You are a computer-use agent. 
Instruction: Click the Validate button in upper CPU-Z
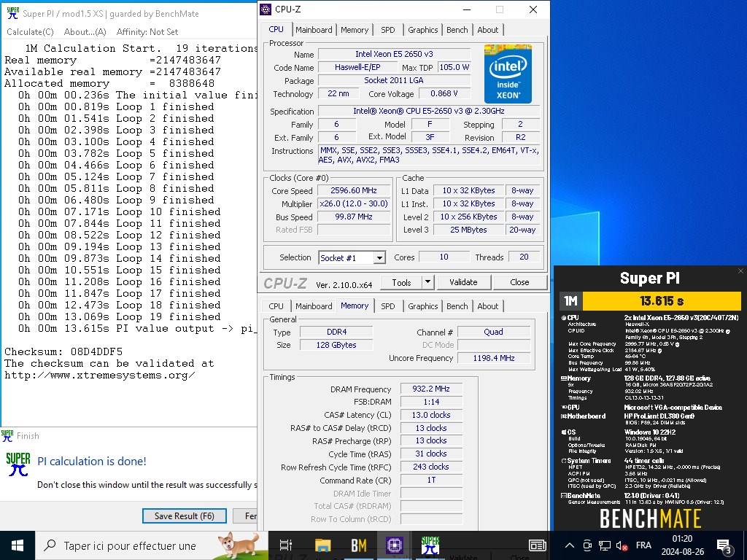coord(463,282)
